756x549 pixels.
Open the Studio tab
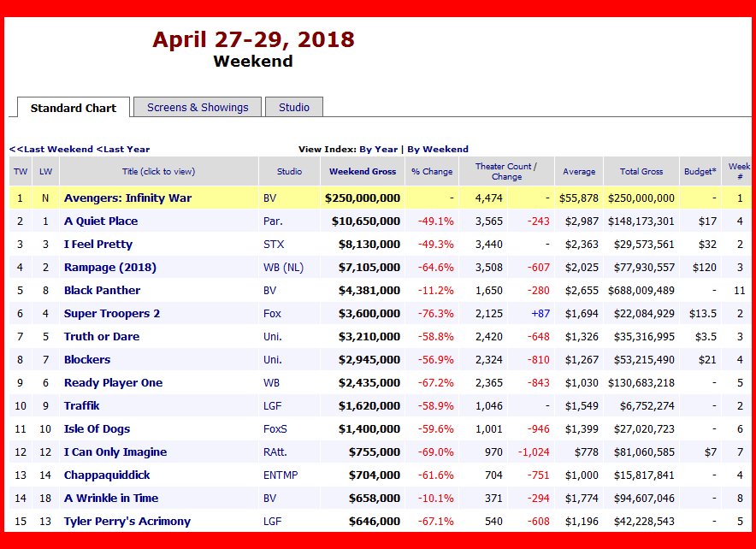[294, 108]
